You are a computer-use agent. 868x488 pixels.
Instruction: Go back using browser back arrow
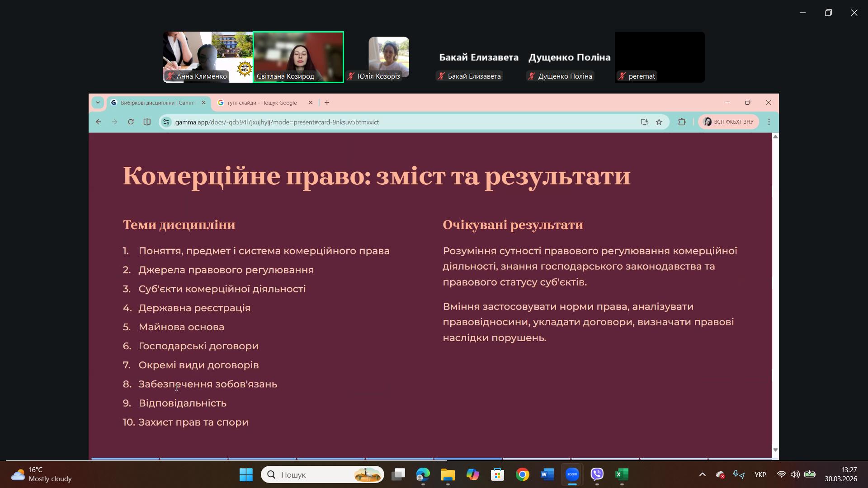pos(99,122)
